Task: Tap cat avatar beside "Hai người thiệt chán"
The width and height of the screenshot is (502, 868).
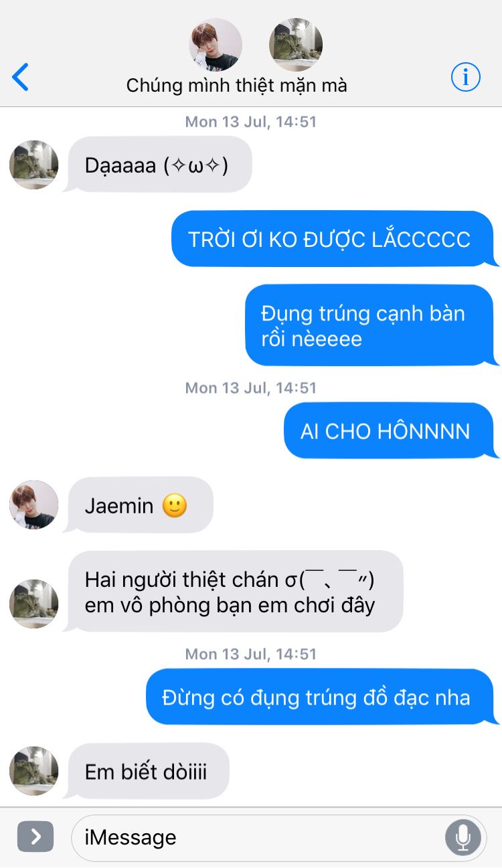Action: coord(34,604)
